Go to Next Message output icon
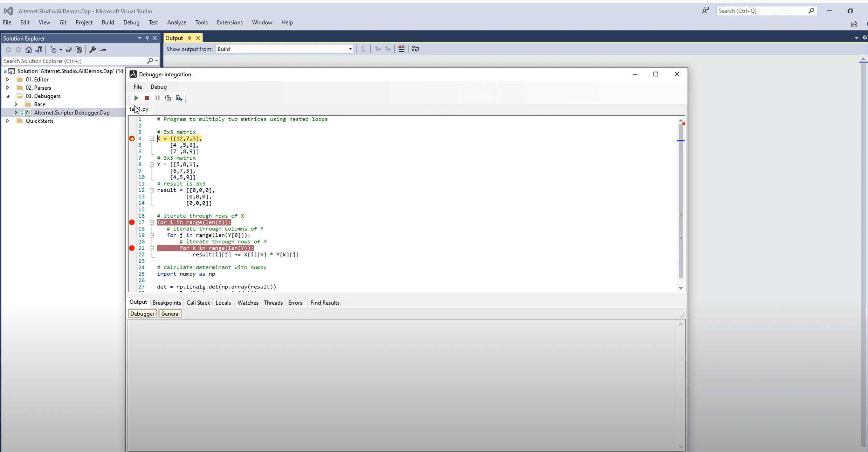Image resolution: width=868 pixels, height=452 pixels. [x=388, y=49]
